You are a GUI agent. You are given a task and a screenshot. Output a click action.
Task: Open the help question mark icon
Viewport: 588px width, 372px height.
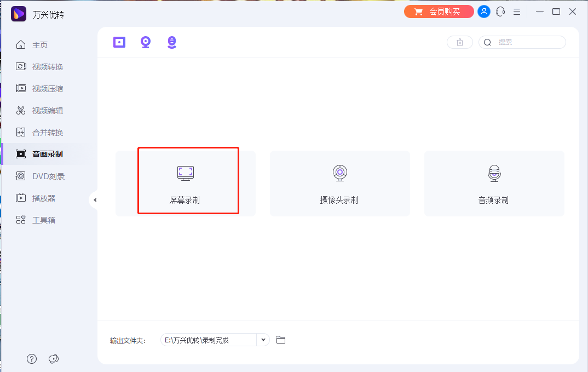31,359
